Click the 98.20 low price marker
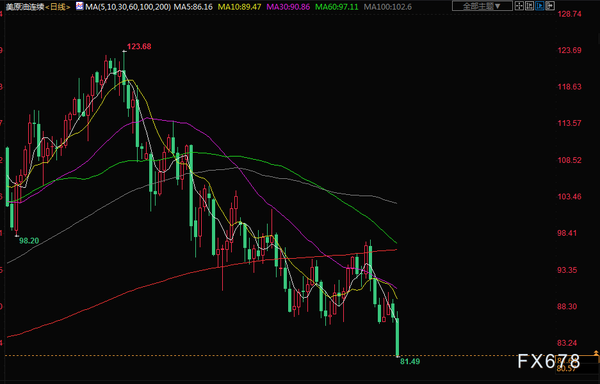 29,241
